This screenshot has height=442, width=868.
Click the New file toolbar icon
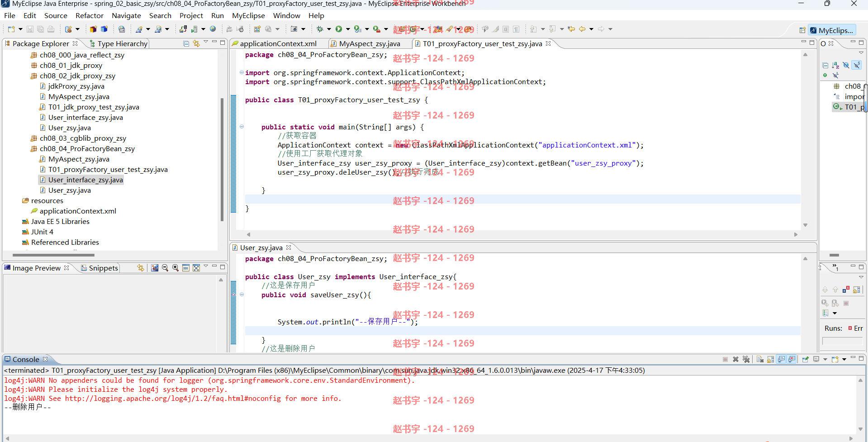click(11, 29)
